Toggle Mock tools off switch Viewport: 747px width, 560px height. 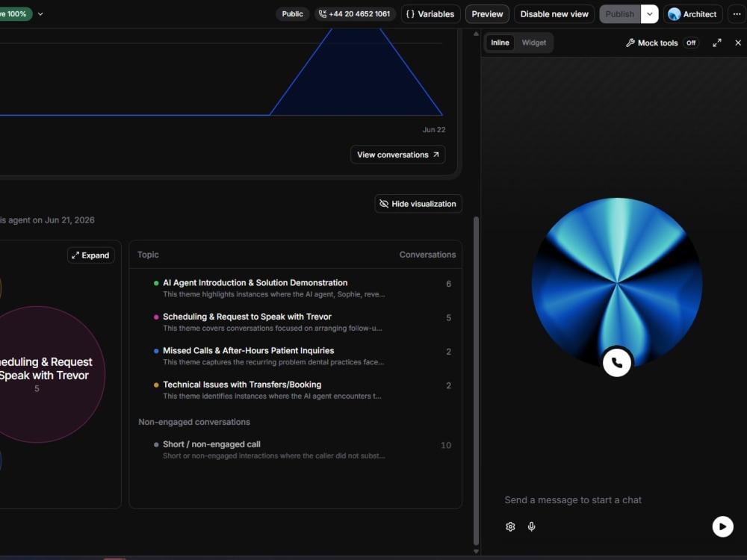(691, 43)
